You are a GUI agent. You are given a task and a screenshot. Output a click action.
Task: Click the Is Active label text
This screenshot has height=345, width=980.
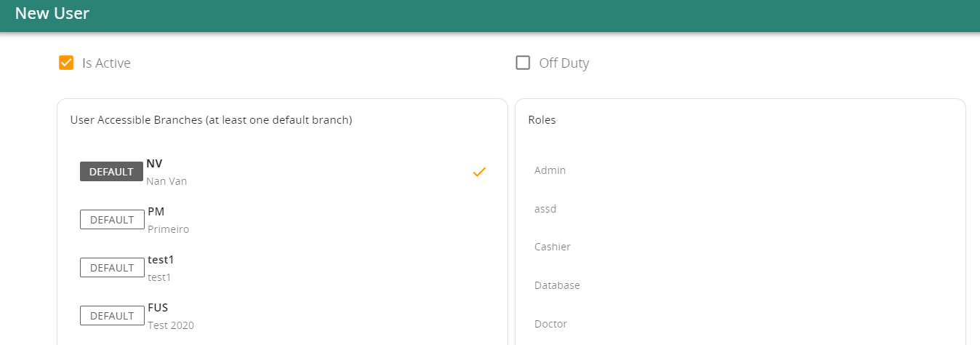coord(106,63)
